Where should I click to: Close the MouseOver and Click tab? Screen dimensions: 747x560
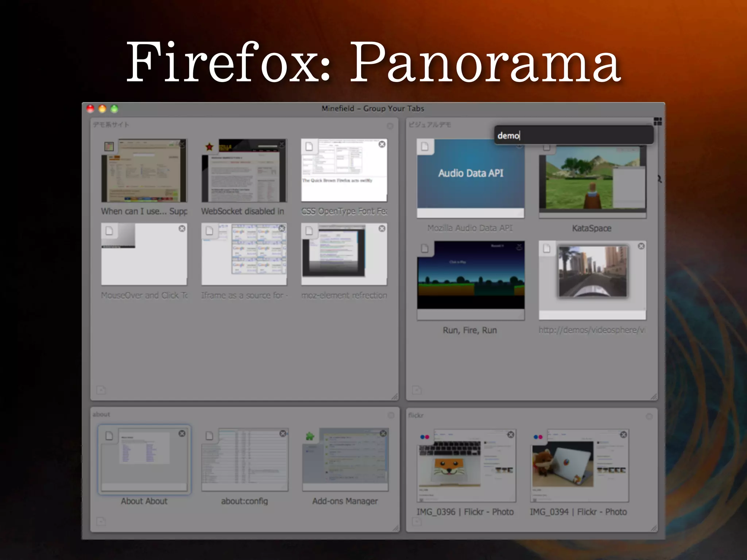tap(182, 229)
